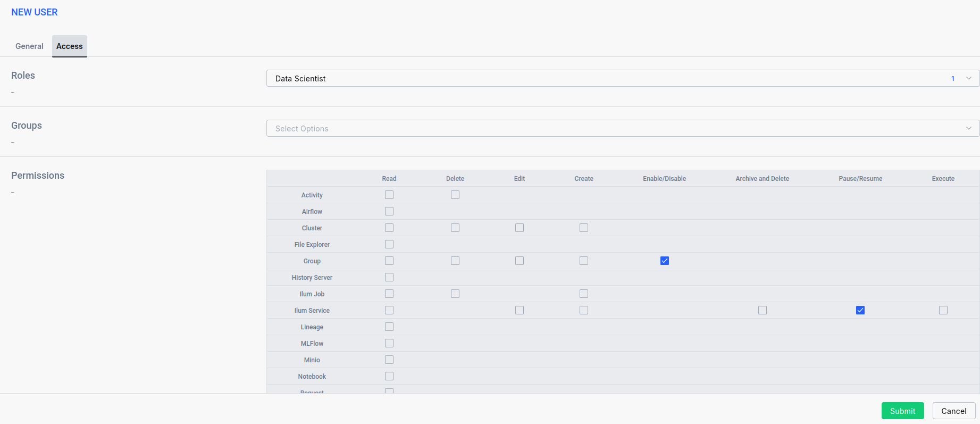Enable Execute permission for Ilum Service

pos(943,310)
